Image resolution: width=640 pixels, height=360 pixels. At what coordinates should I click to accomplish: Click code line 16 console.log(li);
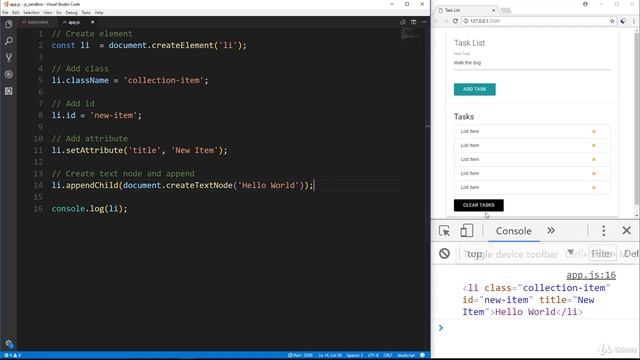89,209
